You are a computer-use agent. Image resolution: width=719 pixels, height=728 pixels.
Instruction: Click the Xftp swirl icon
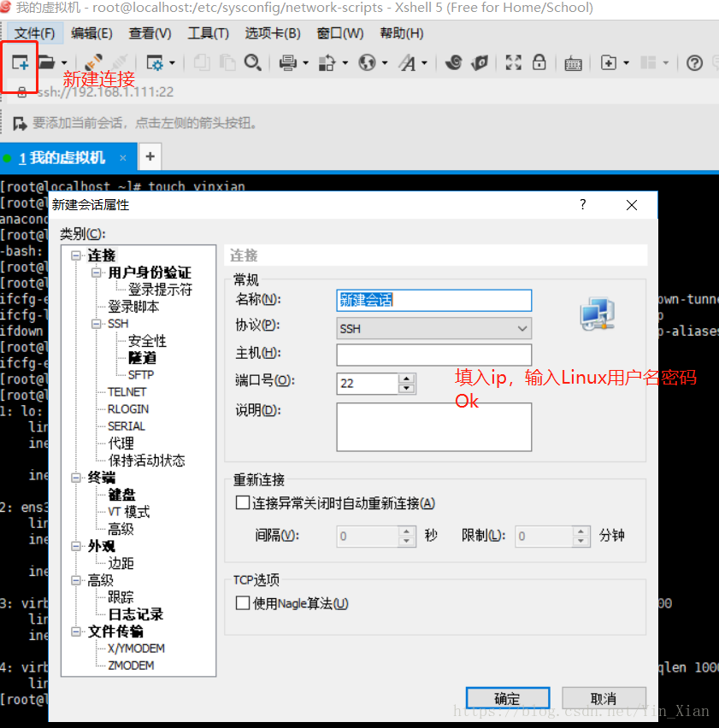click(453, 62)
